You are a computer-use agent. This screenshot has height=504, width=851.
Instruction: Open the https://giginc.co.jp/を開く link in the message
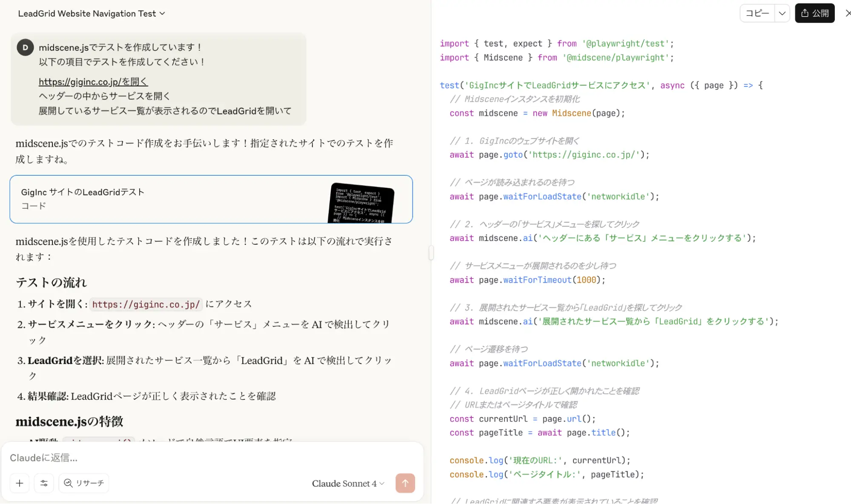click(93, 81)
